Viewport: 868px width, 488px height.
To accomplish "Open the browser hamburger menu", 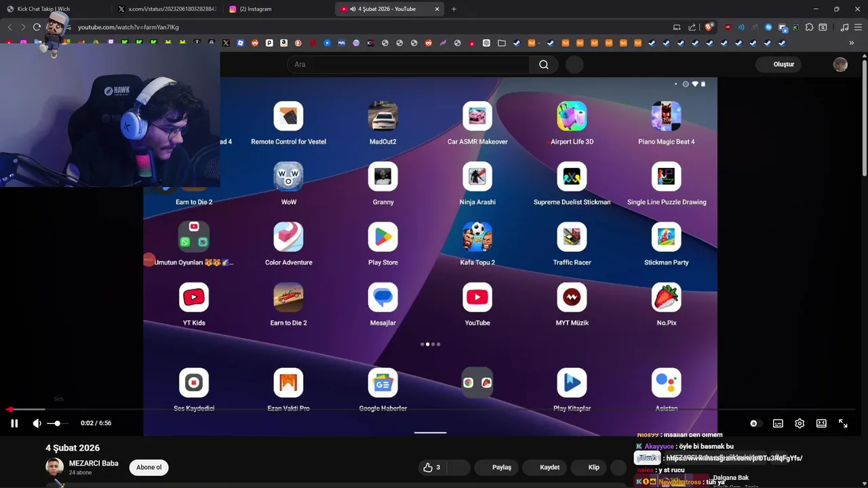I will coord(858,27).
